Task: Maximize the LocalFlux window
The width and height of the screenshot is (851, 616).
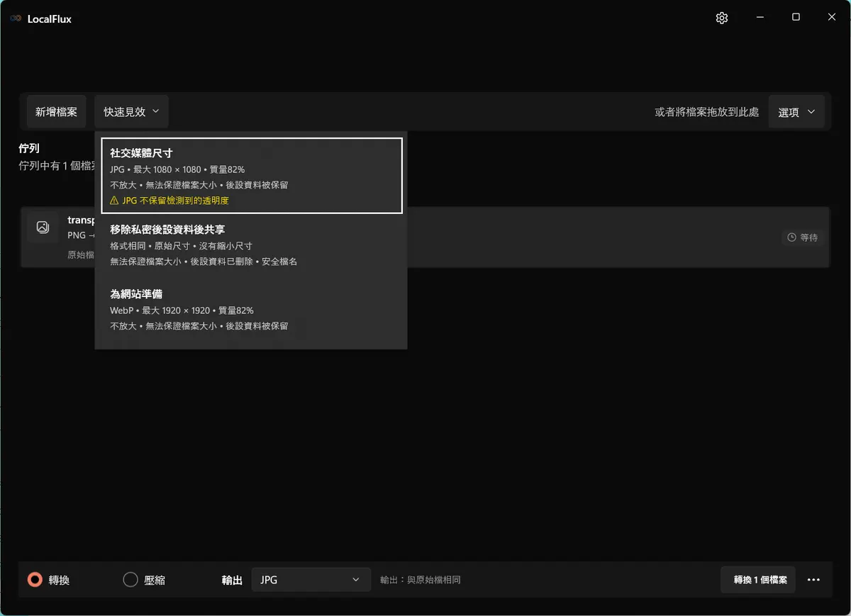Action: [796, 17]
